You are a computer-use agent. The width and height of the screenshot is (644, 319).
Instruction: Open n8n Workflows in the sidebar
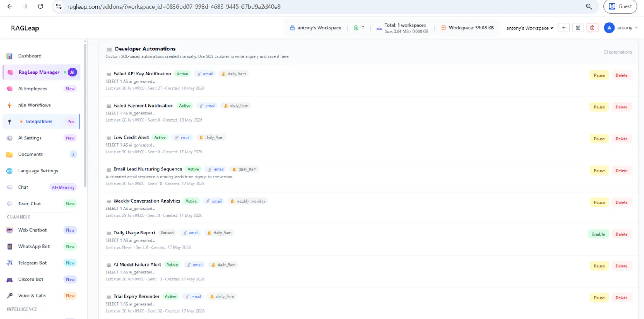point(41,105)
